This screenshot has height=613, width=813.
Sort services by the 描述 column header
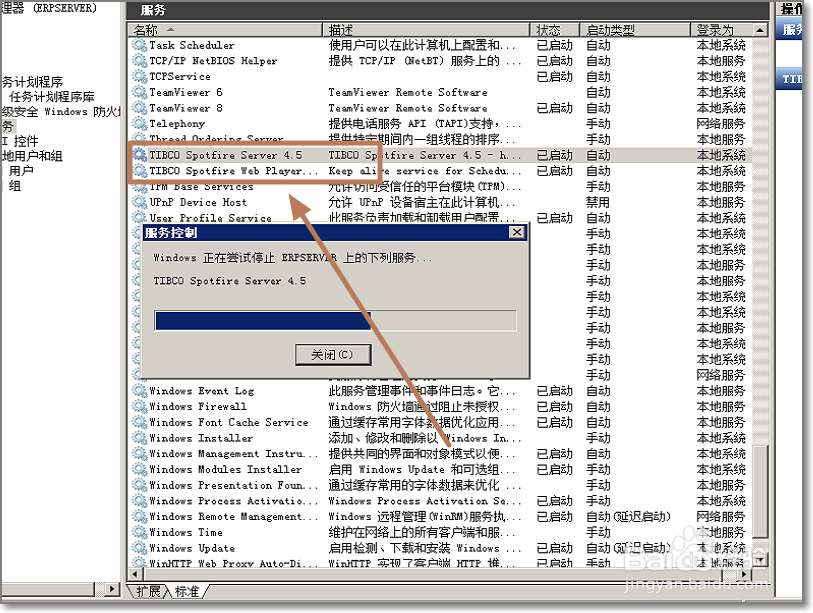pyautogui.click(x=426, y=30)
